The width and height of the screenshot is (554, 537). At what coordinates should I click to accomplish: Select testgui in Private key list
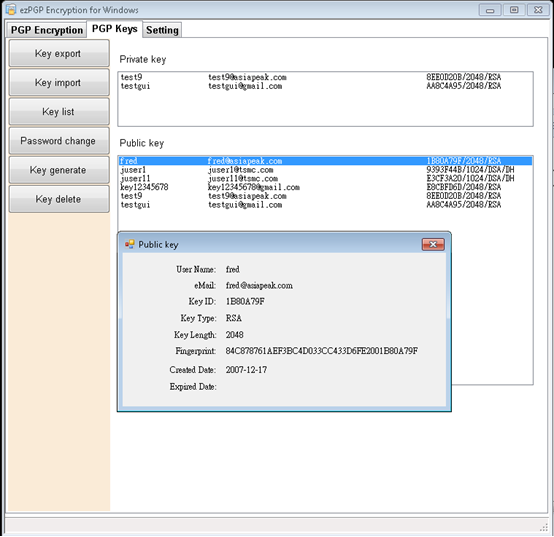[325, 86]
